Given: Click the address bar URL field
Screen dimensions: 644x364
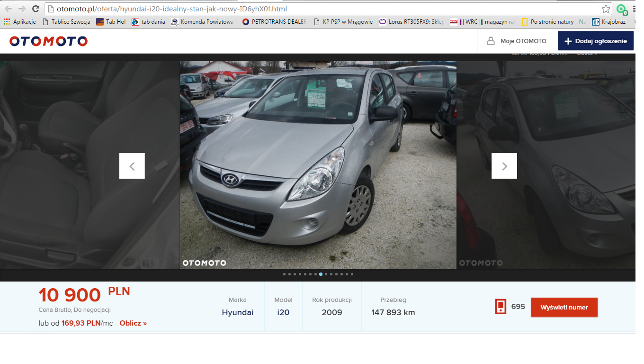Looking at the screenshot, I should pos(322,9).
